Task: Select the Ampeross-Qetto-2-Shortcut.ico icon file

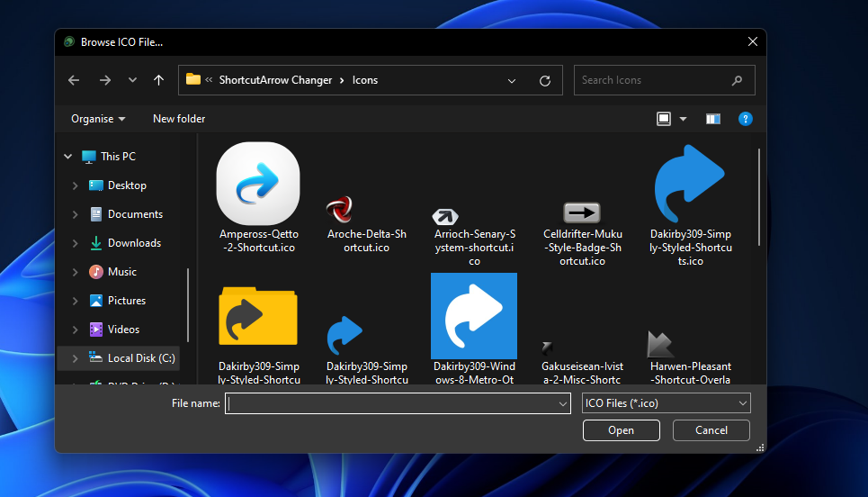Action: tap(257, 185)
